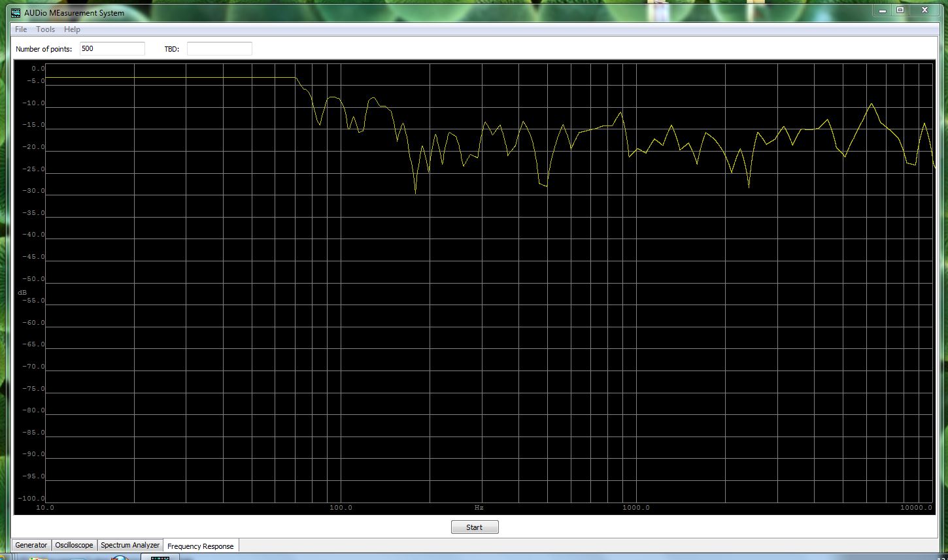
Task: Open the File menu
Action: pos(21,29)
